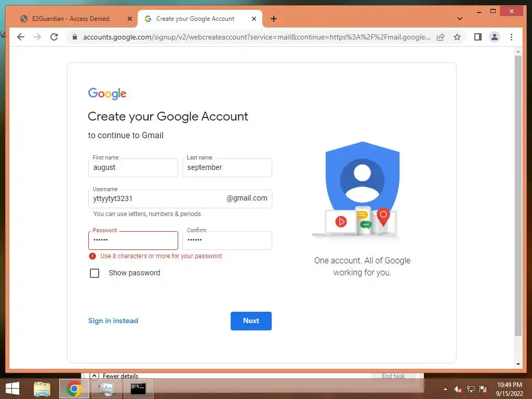
Task: Click the scroll up arrow
Action: (x=518, y=52)
